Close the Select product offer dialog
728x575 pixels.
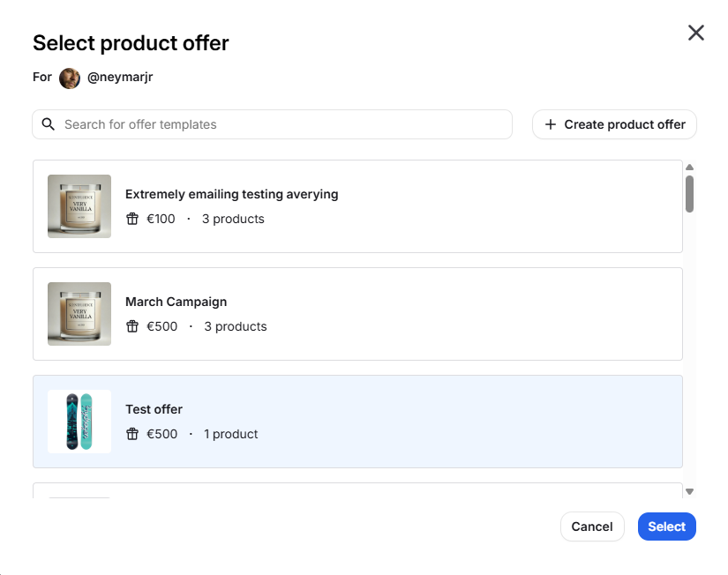click(x=696, y=33)
